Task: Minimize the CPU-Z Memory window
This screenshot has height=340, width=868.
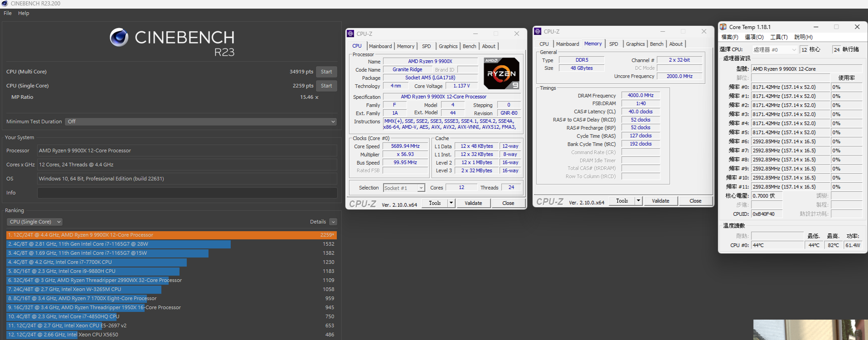Action: click(663, 31)
